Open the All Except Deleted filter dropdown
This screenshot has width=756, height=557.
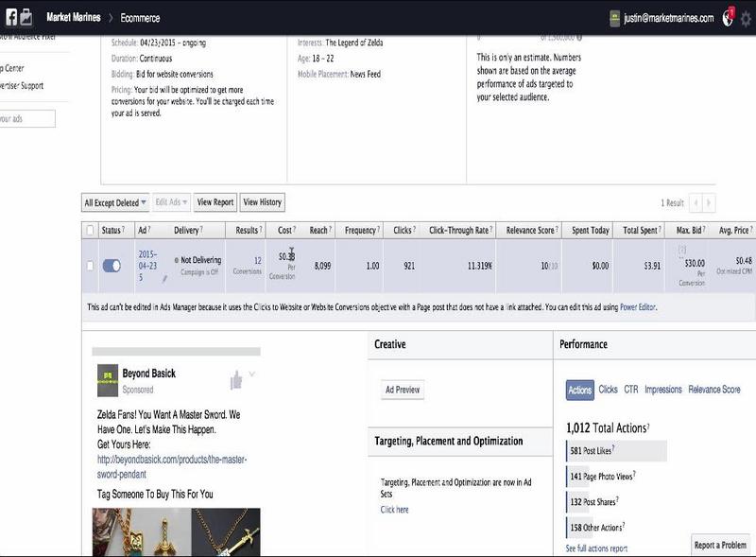(x=114, y=202)
